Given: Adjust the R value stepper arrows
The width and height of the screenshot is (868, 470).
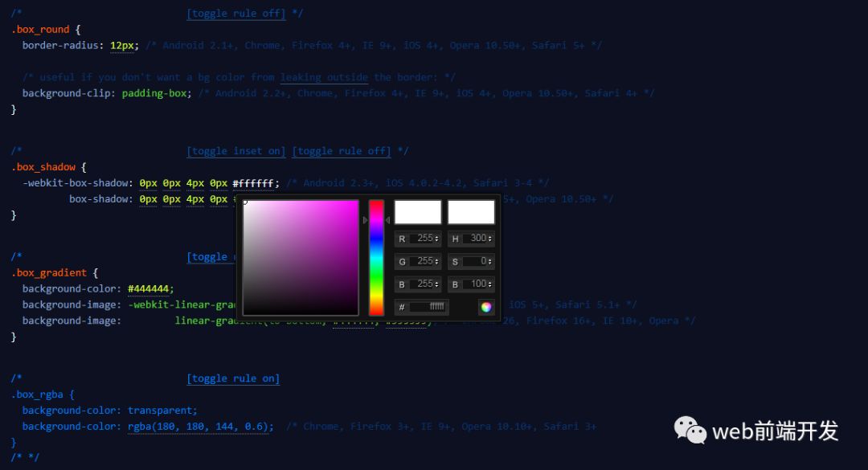Looking at the screenshot, I should click(436, 239).
